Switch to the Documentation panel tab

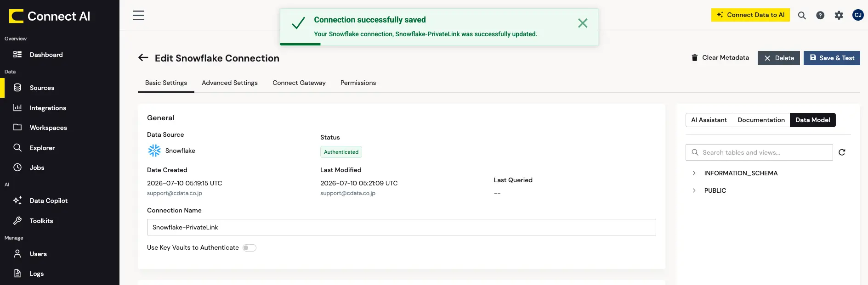click(x=761, y=120)
